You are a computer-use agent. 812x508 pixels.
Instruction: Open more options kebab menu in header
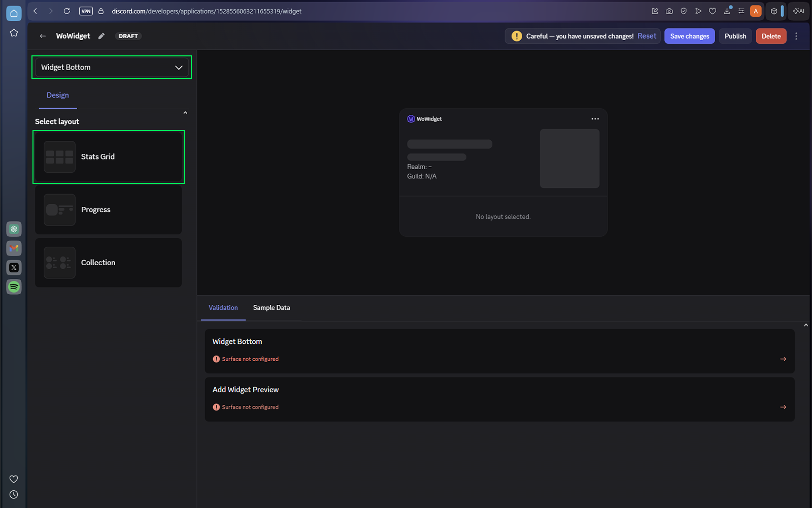(796, 36)
